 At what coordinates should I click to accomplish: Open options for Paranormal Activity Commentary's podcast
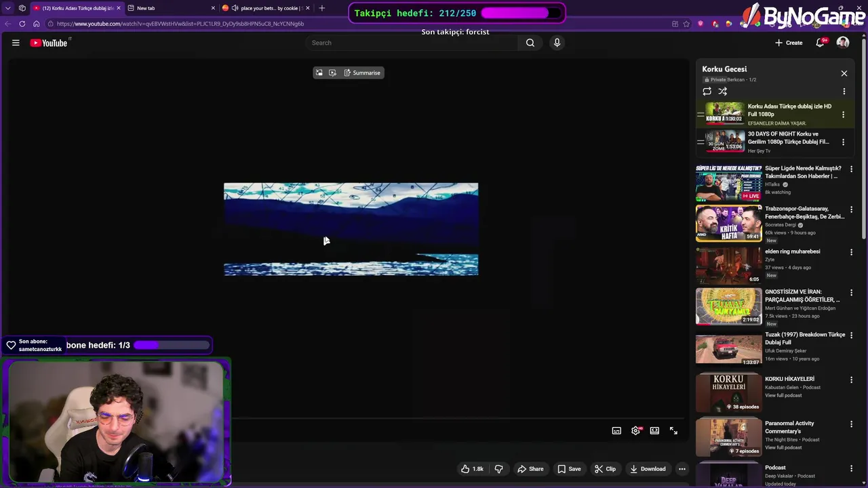(852, 424)
